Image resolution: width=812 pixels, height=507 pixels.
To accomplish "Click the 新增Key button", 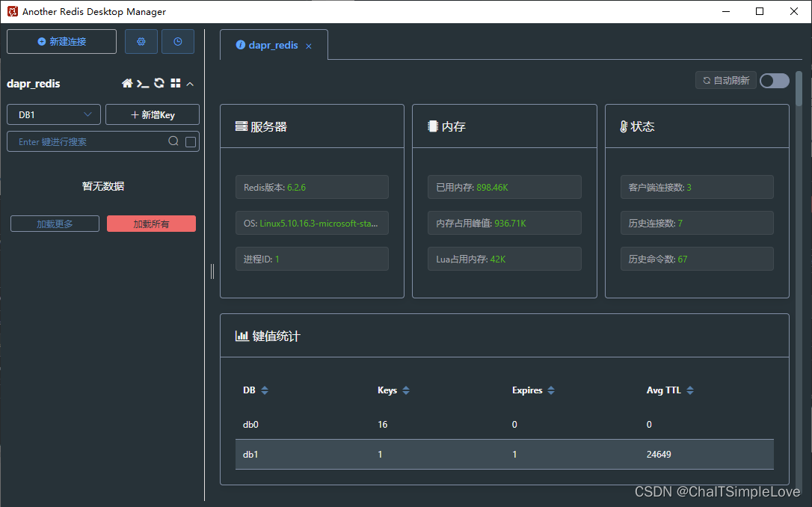I will [x=153, y=114].
